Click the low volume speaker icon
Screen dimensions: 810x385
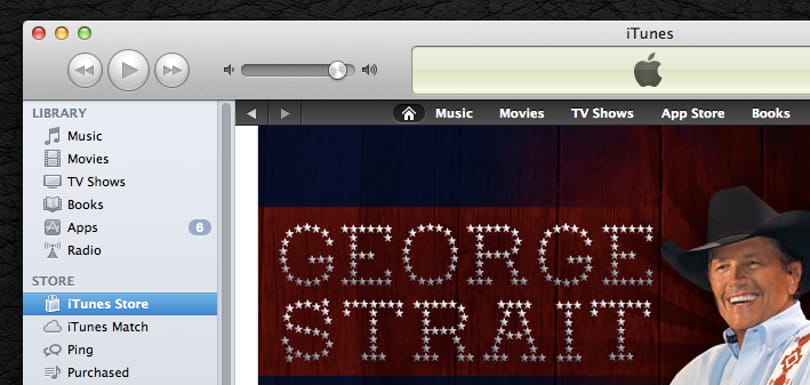point(229,70)
